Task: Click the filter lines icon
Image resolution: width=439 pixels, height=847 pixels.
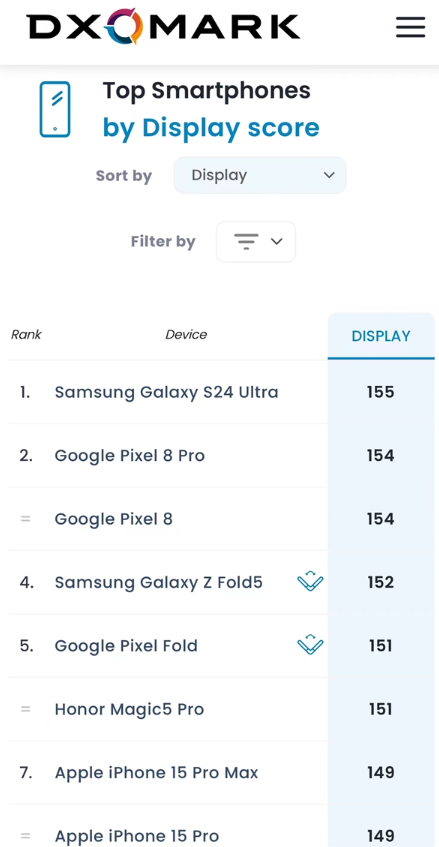Action: 246,241
